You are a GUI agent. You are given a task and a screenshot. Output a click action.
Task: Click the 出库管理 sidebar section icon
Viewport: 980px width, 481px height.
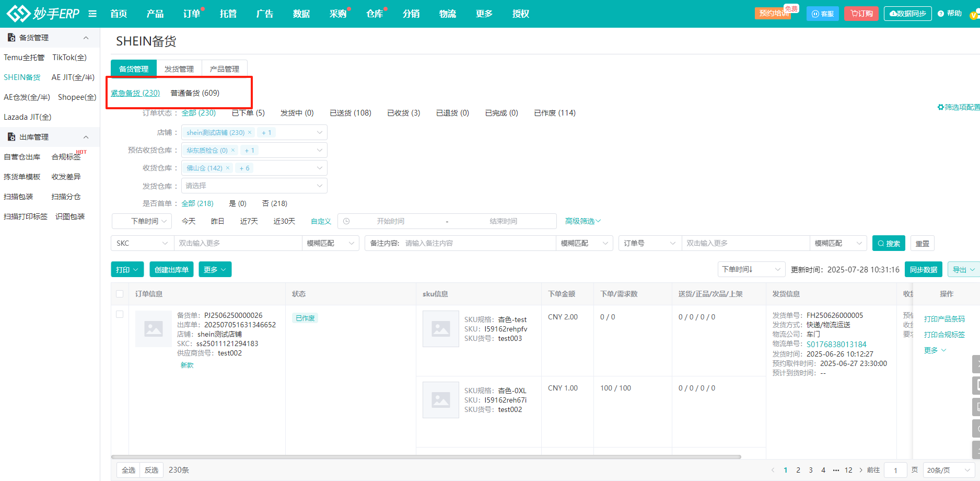click(x=11, y=137)
